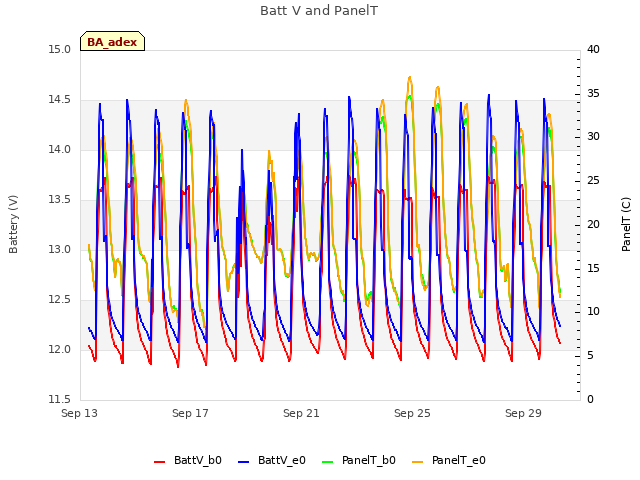Click the 25 right axis tick label
The width and height of the screenshot is (640, 480).
[x=593, y=181]
